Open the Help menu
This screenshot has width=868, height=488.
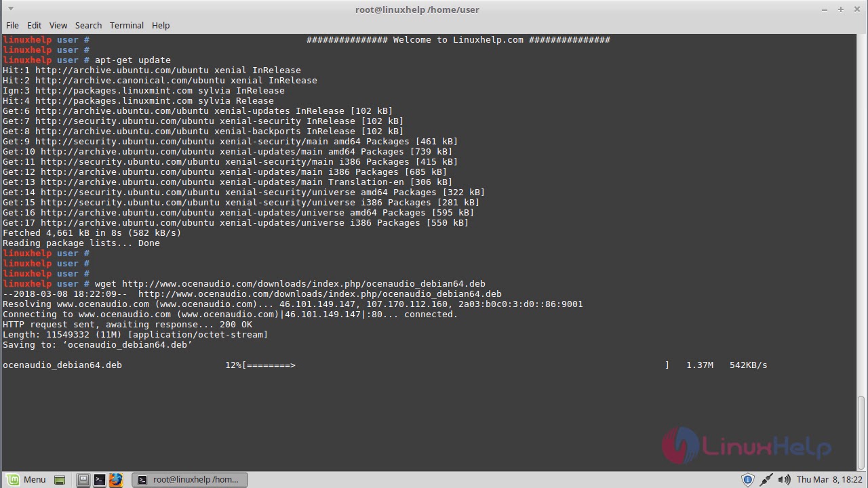161,25
